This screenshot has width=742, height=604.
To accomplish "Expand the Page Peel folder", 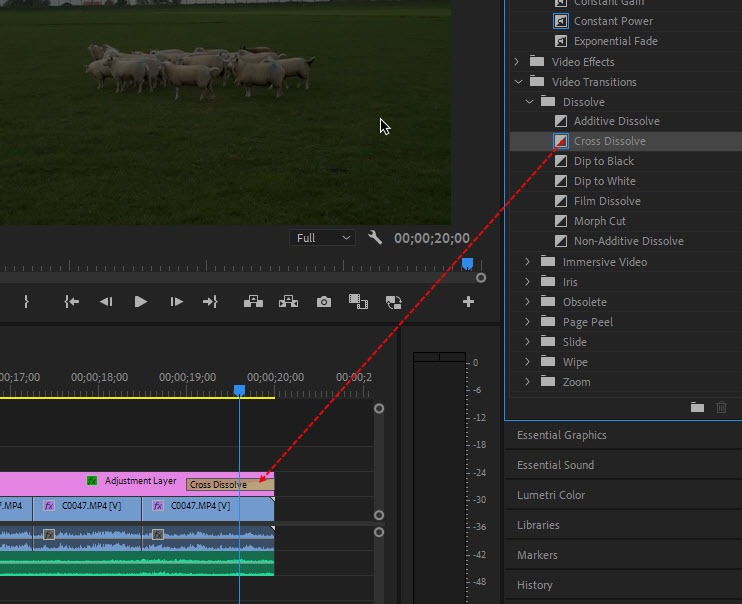I will click(529, 322).
